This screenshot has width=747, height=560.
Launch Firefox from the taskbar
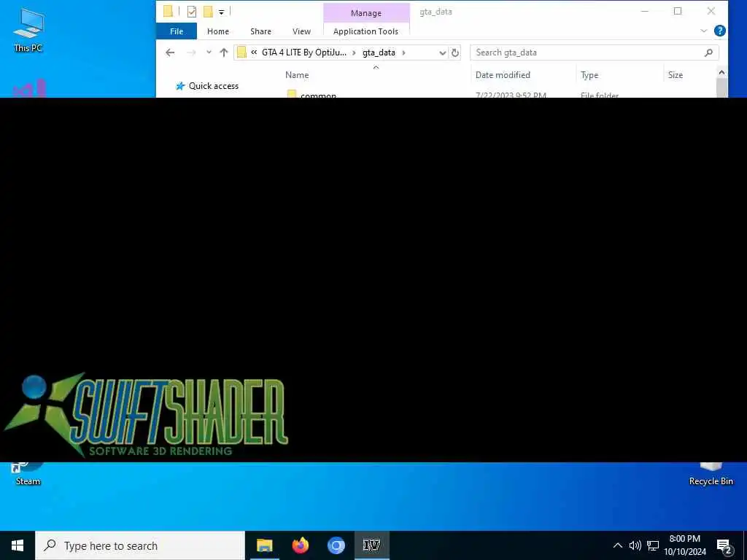click(x=300, y=545)
